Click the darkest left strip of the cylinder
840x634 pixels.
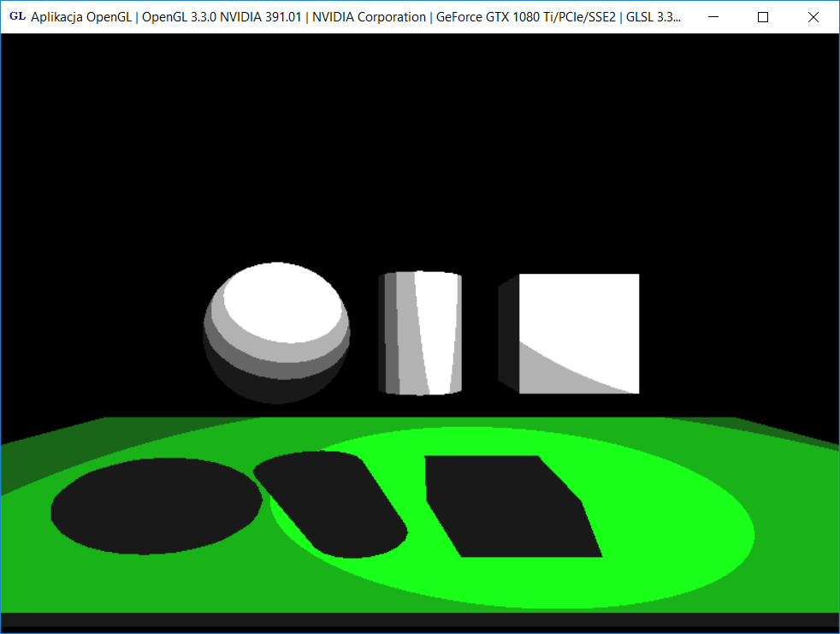tap(383, 334)
